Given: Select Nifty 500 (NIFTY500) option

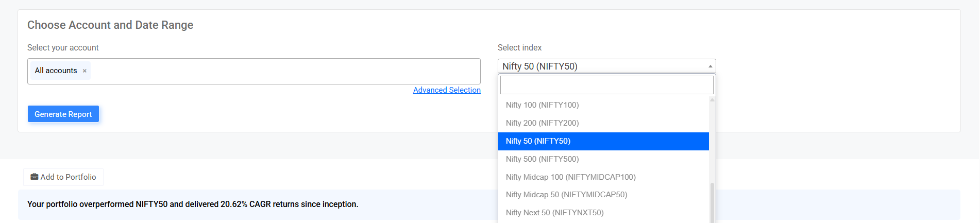Looking at the screenshot, I should click(603, 159).
